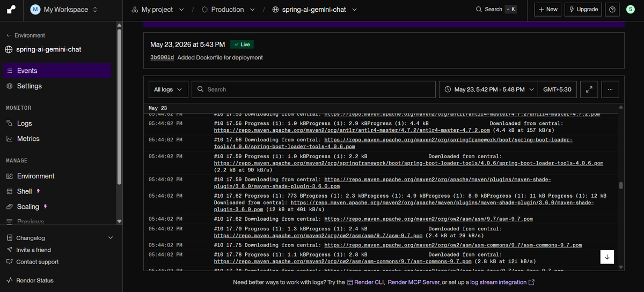Screen dimensions: 644x292
Task: Open the My Workspace switcher
Action: click(x=65, y=10)
